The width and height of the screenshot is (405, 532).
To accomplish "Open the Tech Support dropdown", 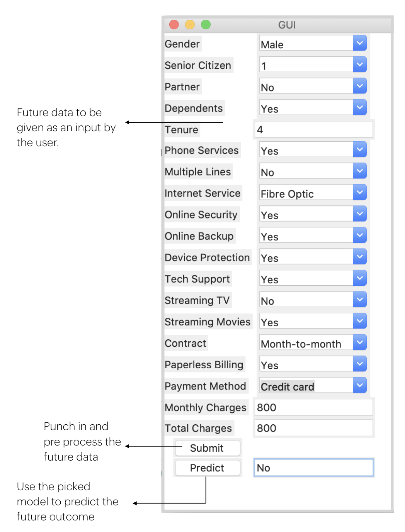I will coord(359,278).
